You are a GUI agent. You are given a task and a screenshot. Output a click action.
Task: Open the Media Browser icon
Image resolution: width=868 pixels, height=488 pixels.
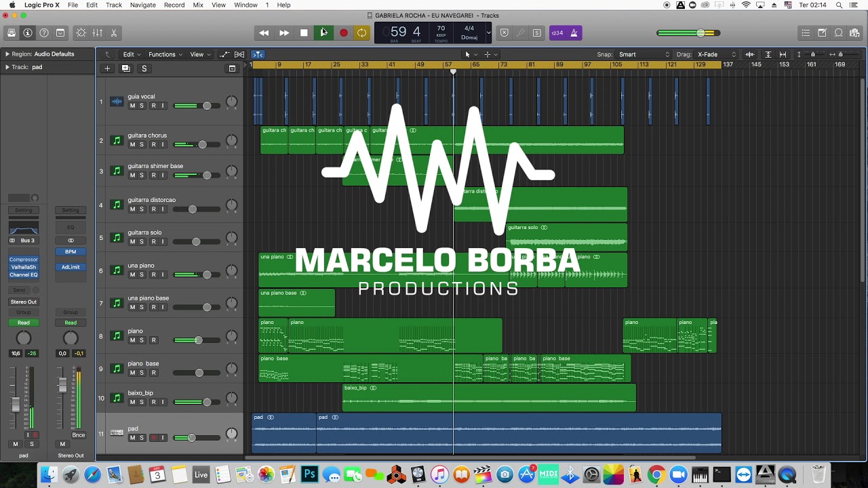854,33
